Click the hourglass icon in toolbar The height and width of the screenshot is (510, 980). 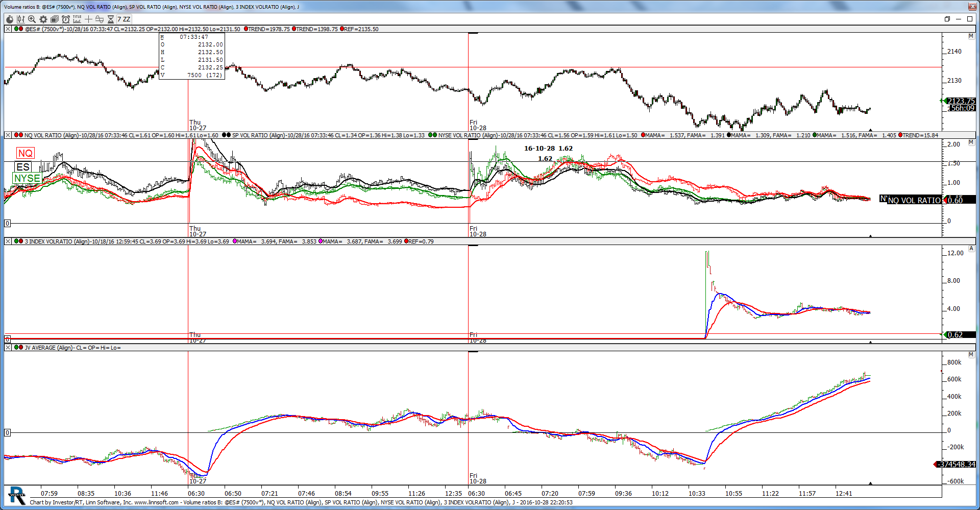click(x=111, y=19)
